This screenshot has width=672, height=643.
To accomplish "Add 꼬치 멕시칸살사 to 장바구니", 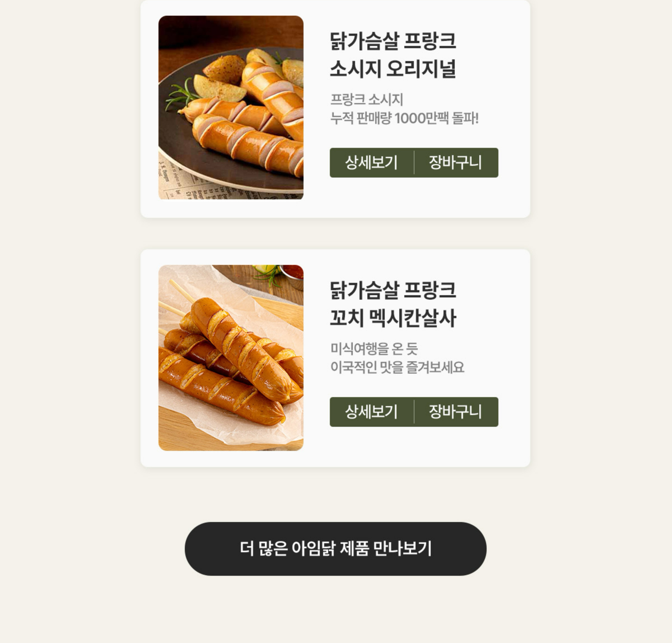I will click(x=456, y=412).
